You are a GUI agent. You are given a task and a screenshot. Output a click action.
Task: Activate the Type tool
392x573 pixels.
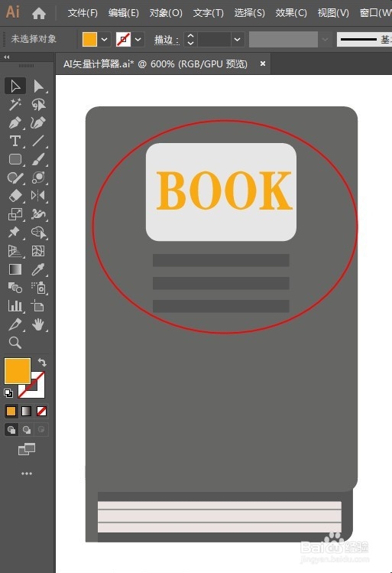coord(15,141)
